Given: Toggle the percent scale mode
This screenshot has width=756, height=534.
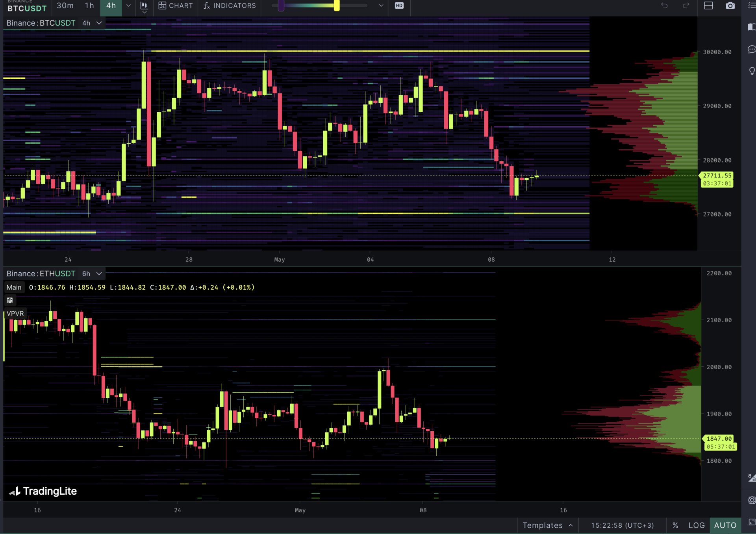Looking at the screenshot, I should (675, 525).
